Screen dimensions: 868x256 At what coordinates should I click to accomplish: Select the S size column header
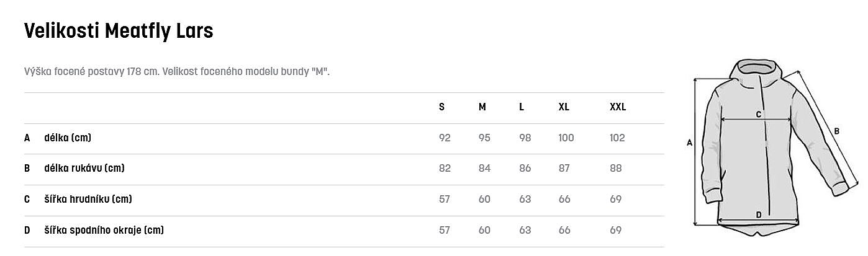pyautogui.click(x=441, y=107)
